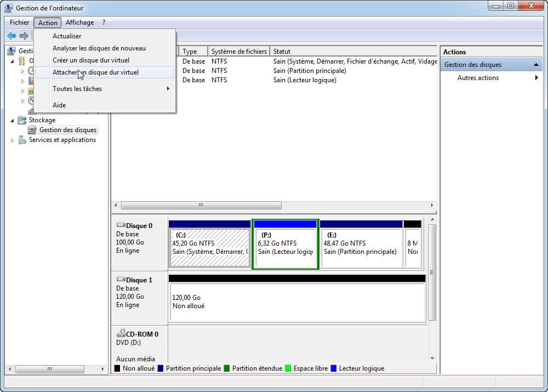Select the (E:) 48,47 Go NTFS partition
548x392 pixels.
pos(361,244)
